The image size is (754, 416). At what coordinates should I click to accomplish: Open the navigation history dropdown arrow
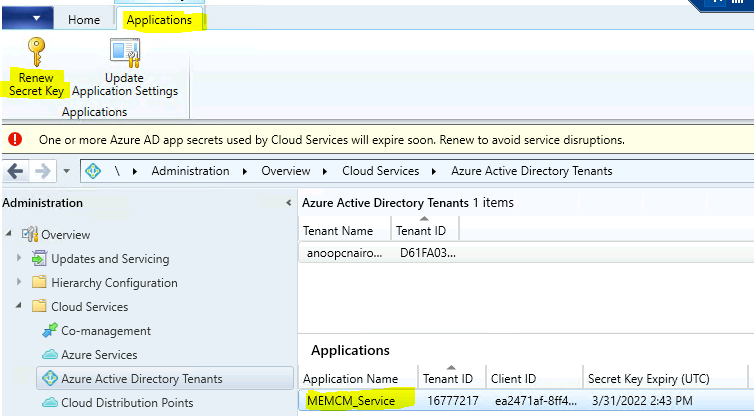pyautogui.click(x=66, y=171)
